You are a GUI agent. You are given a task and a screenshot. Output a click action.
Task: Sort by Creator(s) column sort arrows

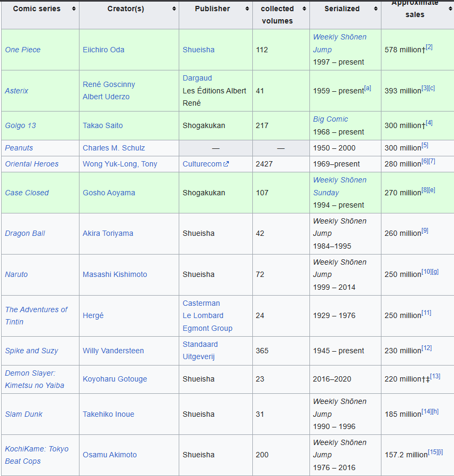[x=174, y=9]
